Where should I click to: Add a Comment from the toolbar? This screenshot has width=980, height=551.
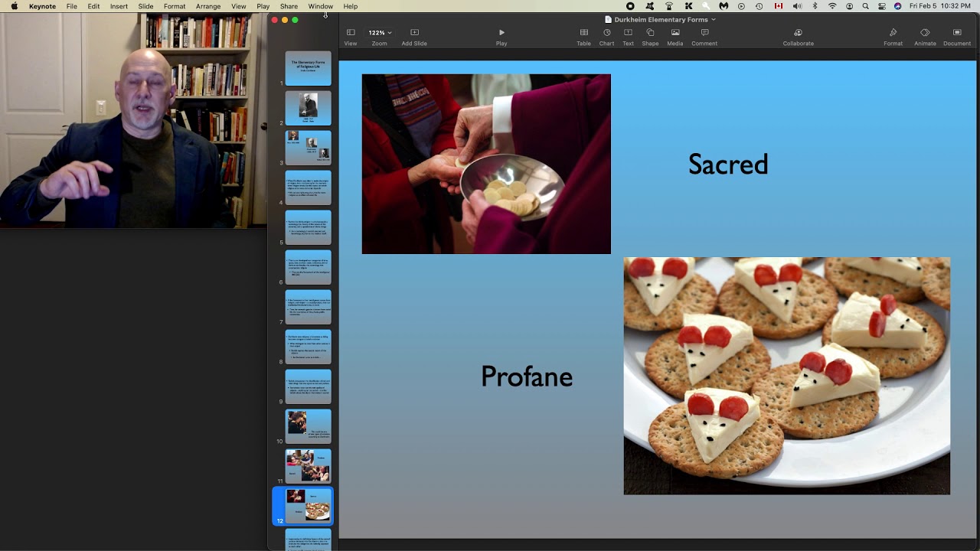point(704,37)
